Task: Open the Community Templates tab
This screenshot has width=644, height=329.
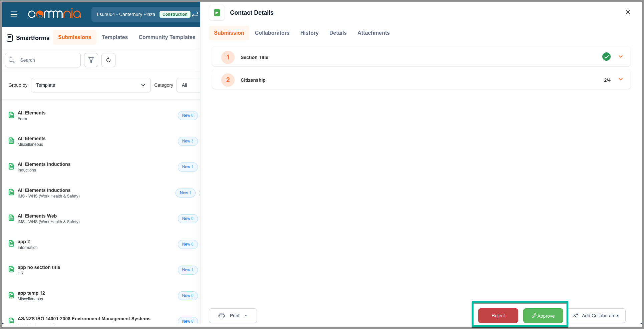Action: tap(167, 37)
